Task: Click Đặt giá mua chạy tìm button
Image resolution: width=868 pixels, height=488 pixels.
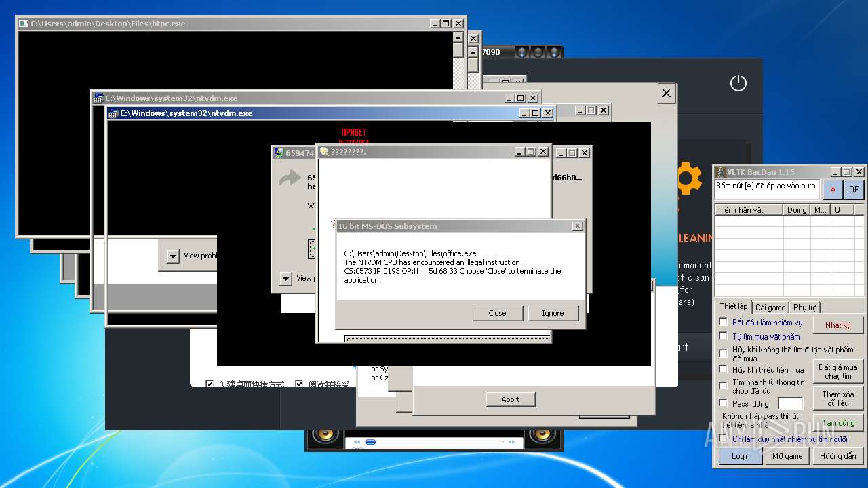Action: tap(838, 371)
